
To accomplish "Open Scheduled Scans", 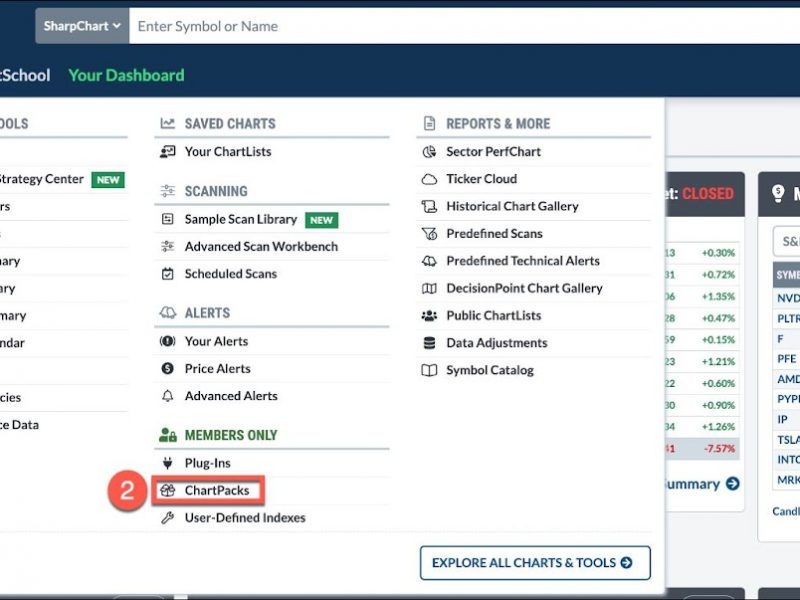I will click(231, 274).
